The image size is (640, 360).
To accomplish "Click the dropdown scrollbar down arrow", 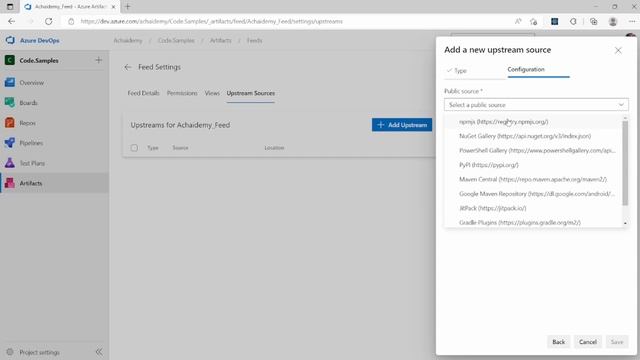I will [625, 223].
